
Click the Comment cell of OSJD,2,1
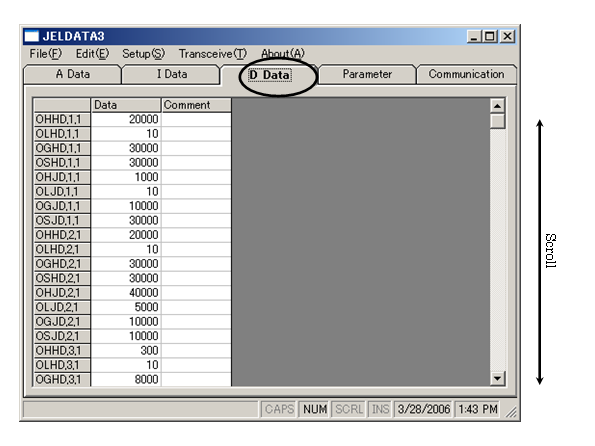[196, 336]
